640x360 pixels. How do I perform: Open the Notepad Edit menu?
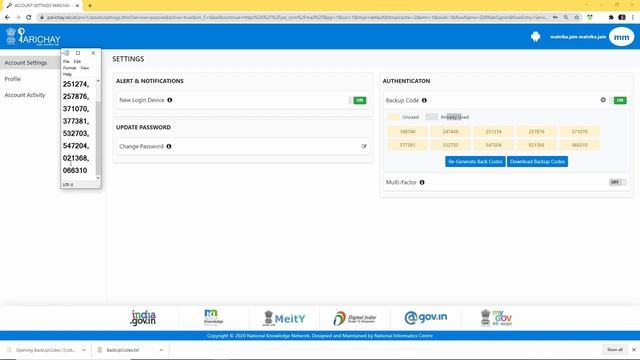click(x=77, y=61)
